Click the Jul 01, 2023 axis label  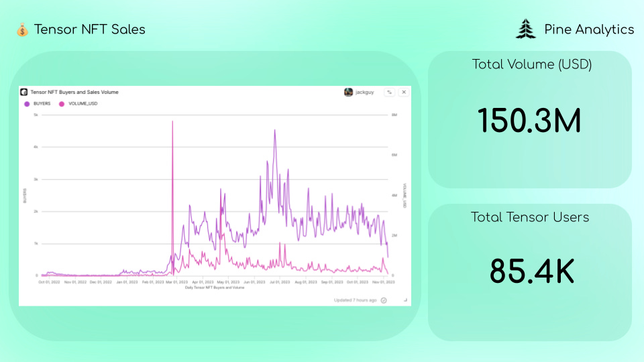[x=280, y=282]
